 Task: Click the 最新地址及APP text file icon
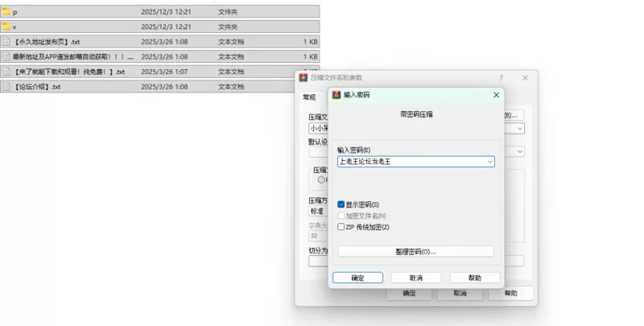[6, 57]
